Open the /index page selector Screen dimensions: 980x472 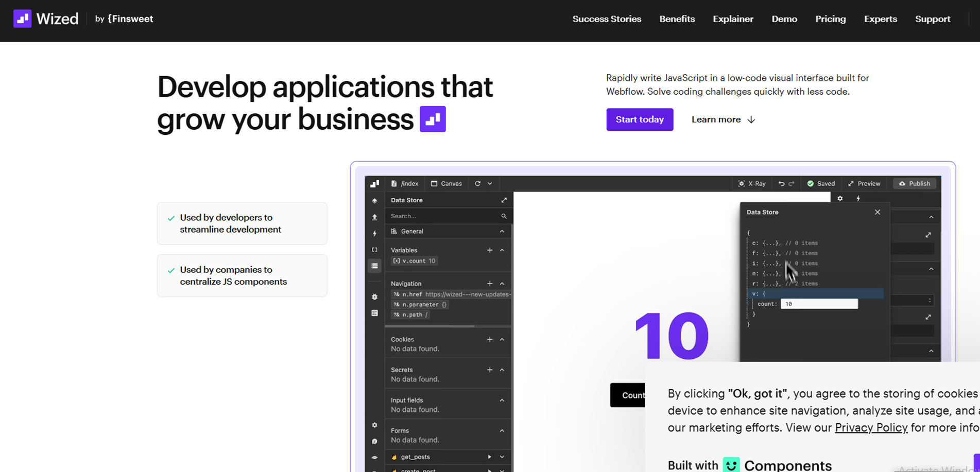pyautogui.click(x=405, y=183)
